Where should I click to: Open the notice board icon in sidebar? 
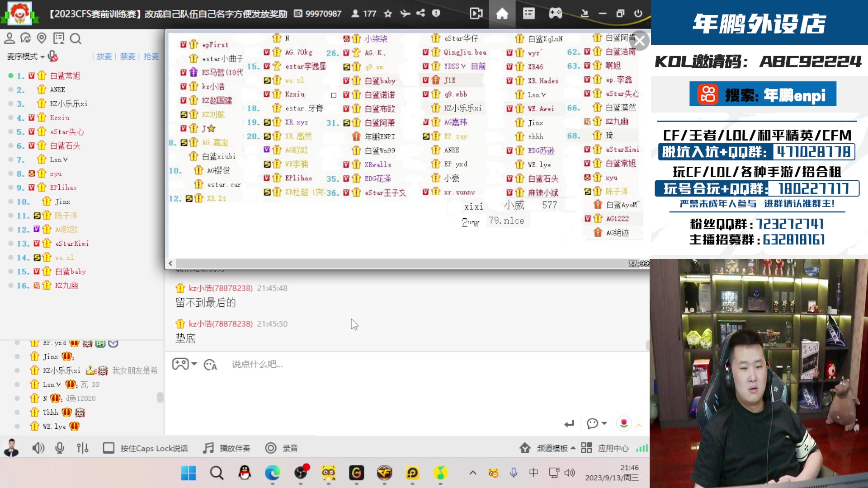click(59, 38)
